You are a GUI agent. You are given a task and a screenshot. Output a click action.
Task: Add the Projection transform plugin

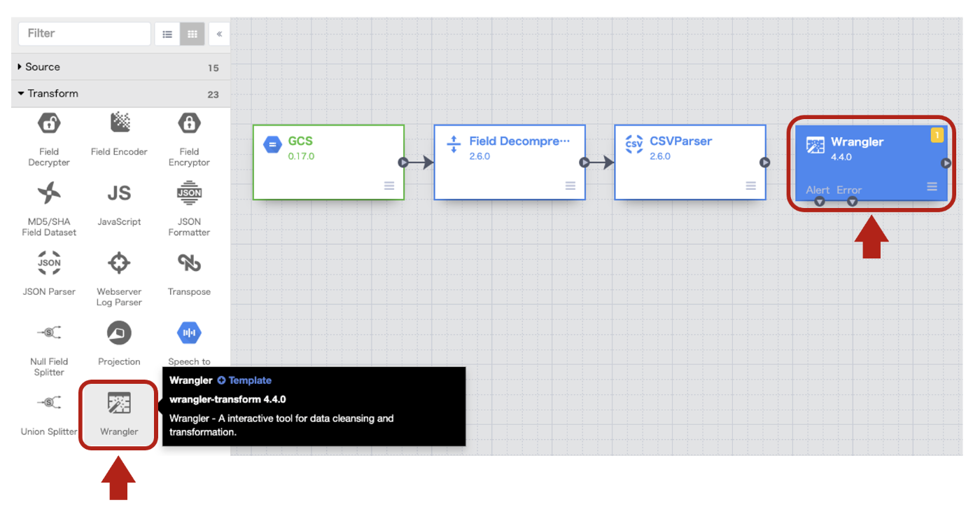click(x=119, y=344)
